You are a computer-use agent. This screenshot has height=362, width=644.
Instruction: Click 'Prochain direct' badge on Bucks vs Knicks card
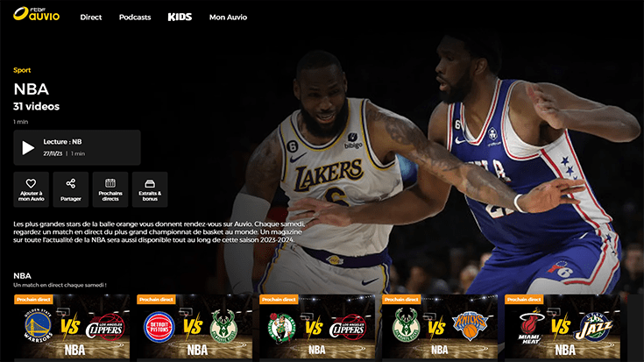[401, 300]
